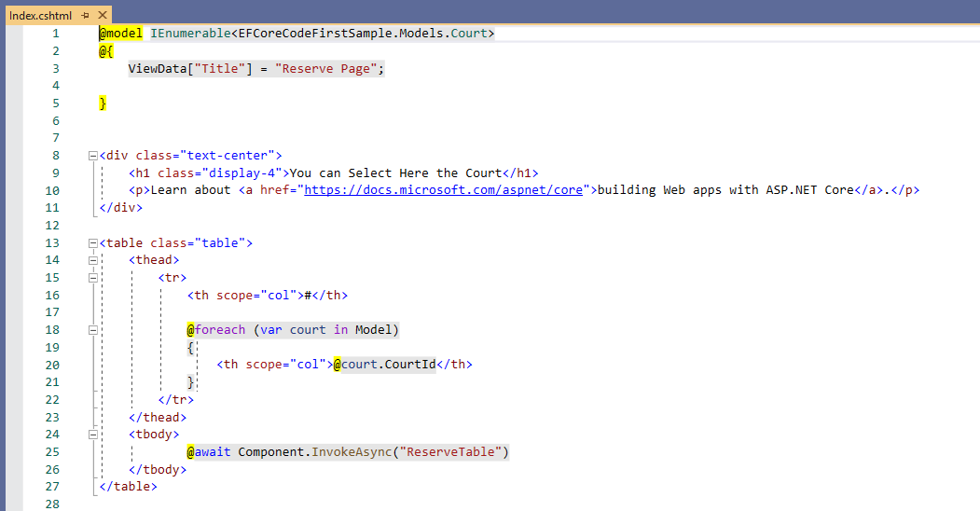
Task: Collapse the foreach block
Action: [x=93, y=330]
